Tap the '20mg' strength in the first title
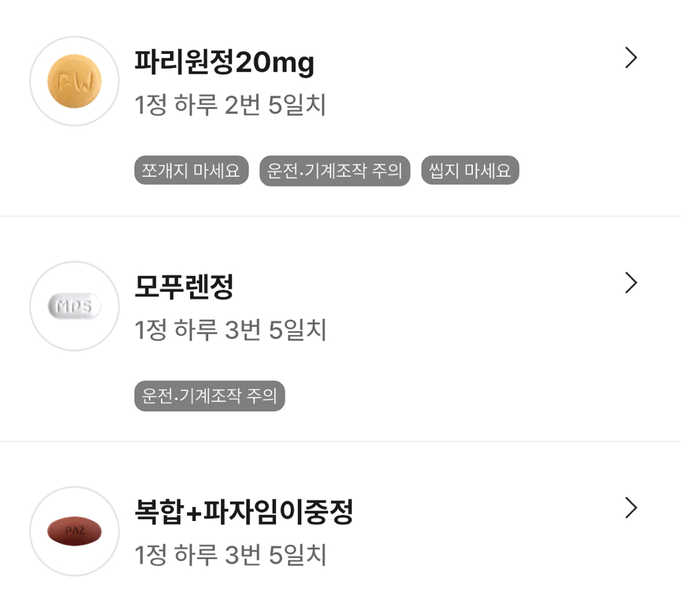681x616 pixels. pos(275,64)
